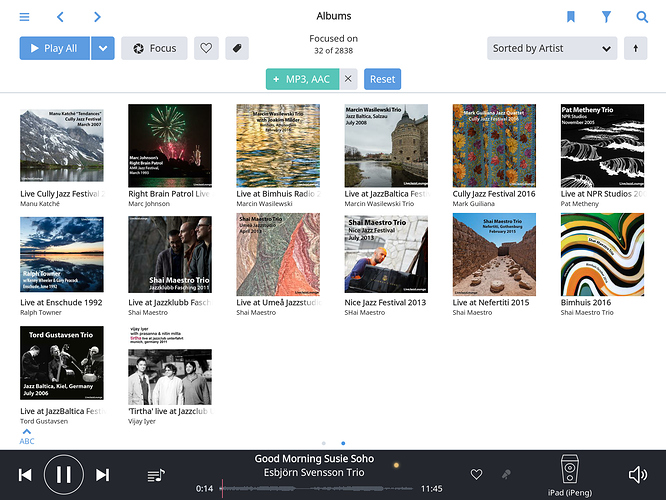The image size is (666, 500).
Task: Open the Tord Gustavsen Trio album cover
Action: tap(62, 363)
